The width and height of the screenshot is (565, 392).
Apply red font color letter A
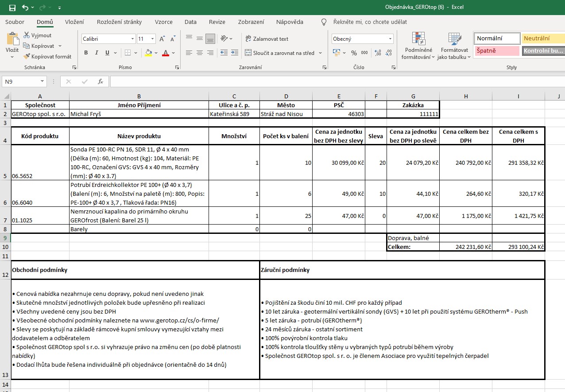pyautogui.click(x=166, y=53)
